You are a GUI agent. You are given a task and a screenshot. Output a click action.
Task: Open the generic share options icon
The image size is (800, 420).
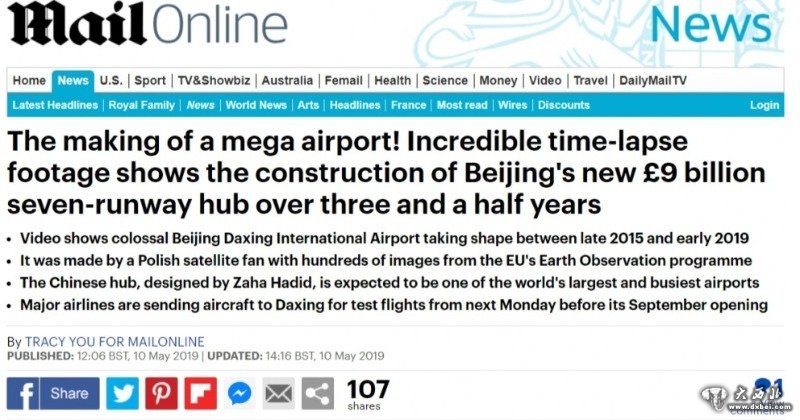click(x=317, y=393)
